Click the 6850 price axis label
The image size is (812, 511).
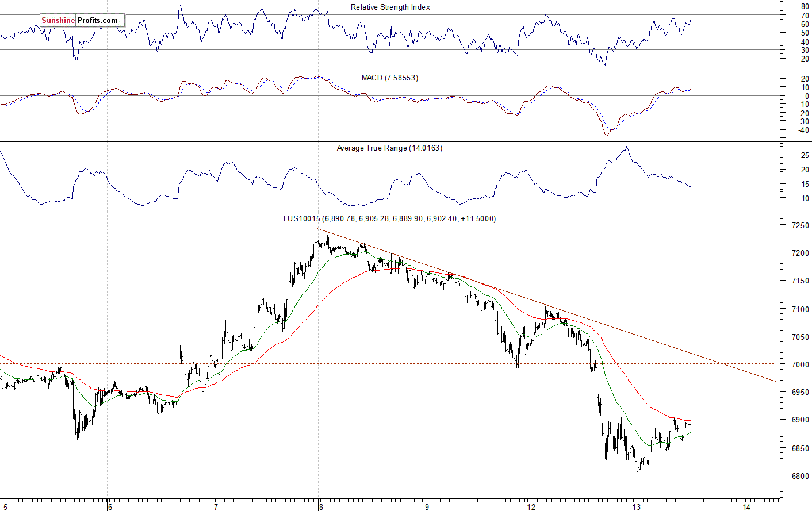[x=800, y=448]
